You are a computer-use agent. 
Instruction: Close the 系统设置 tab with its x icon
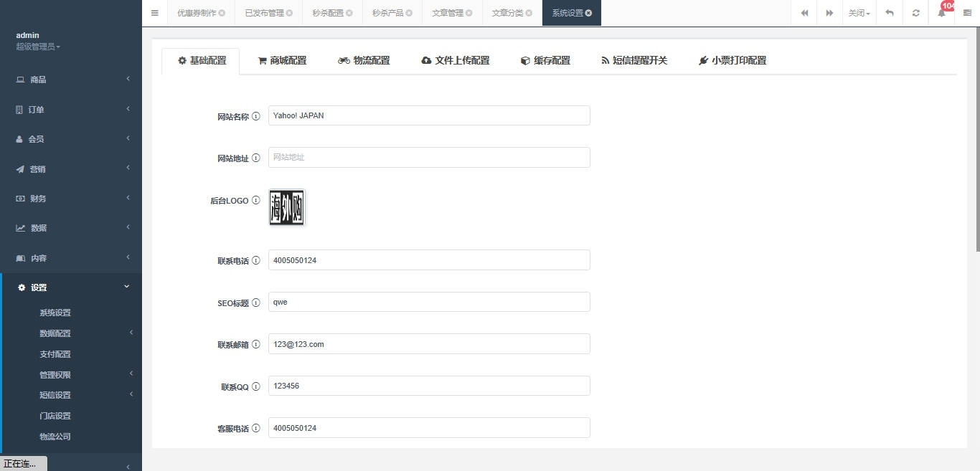589,13
